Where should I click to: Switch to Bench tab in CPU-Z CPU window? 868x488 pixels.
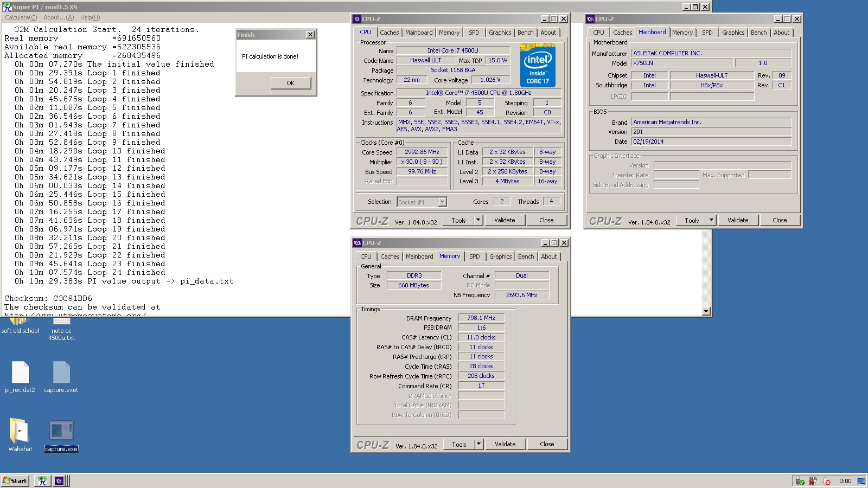525,33
